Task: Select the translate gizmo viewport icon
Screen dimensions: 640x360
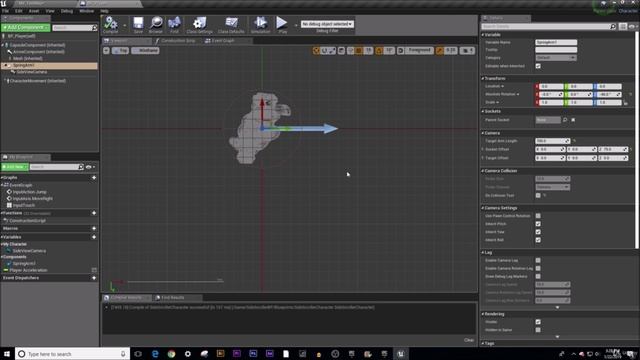Action: (316, 51)
